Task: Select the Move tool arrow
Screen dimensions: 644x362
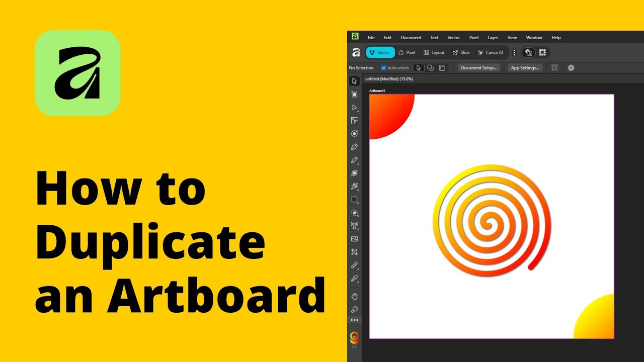Action: pos(354,81)
